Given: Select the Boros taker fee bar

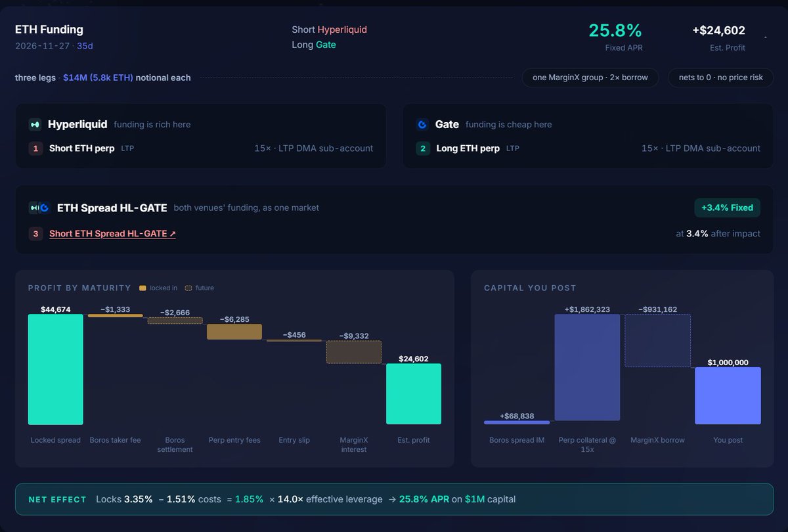Looking at the screenshot, I should pos(116,316).
